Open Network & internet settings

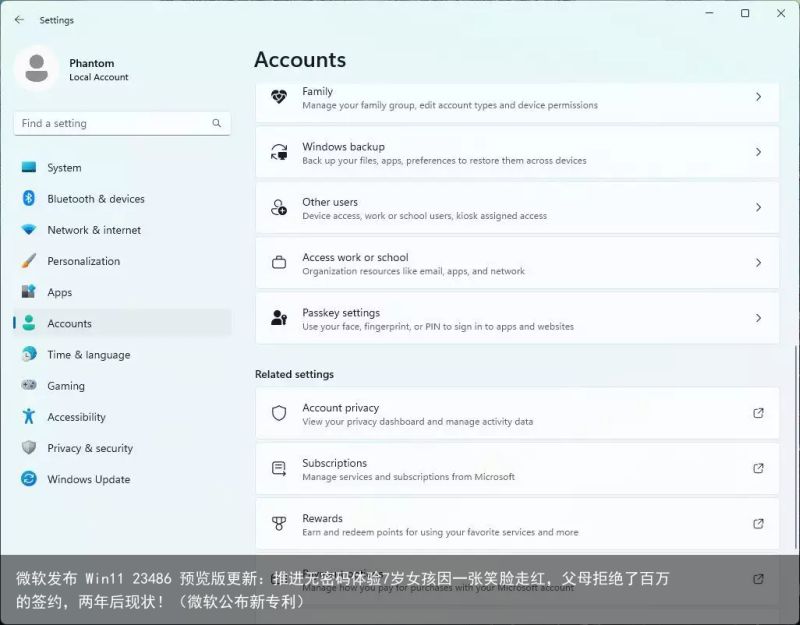122,230
